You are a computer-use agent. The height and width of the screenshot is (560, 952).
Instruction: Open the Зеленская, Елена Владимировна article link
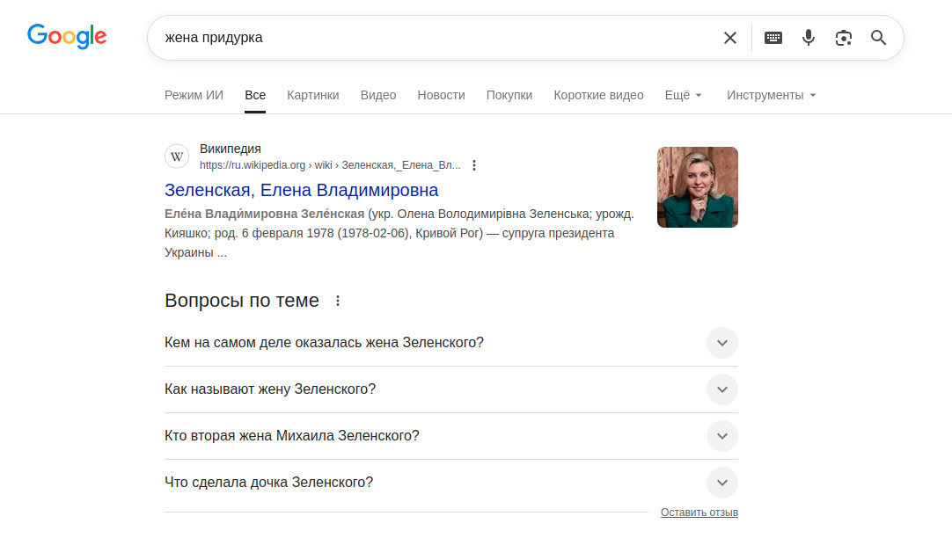[x=302, y=190]
